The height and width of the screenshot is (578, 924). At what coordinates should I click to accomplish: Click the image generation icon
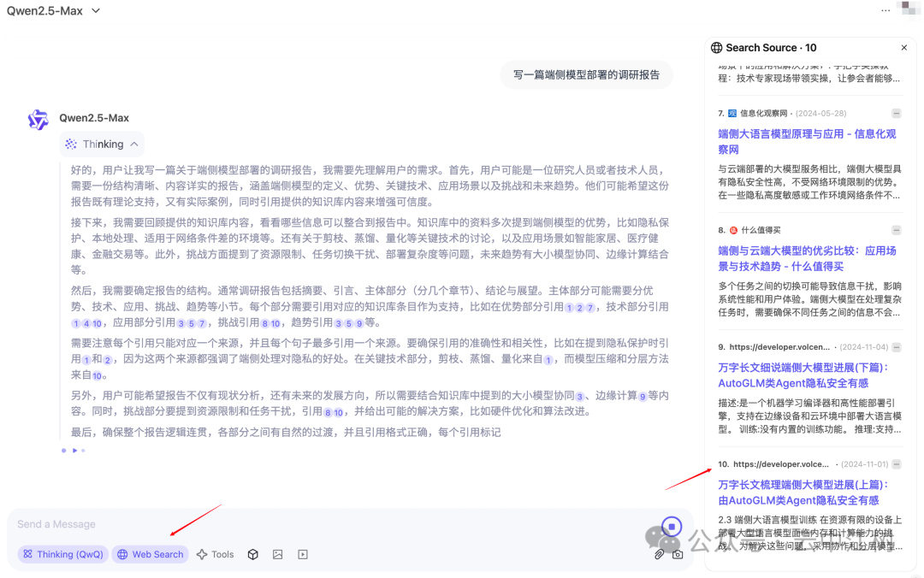click(277, 554)
